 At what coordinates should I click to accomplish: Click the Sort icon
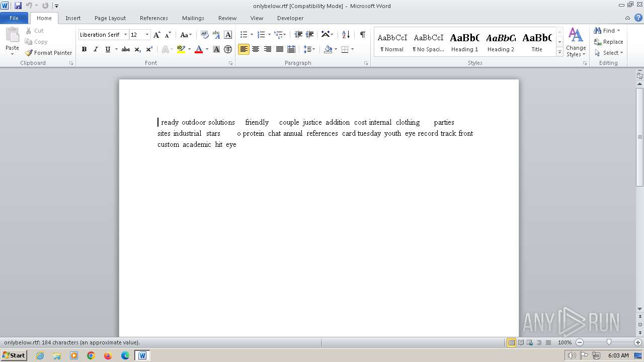[346, 35]
